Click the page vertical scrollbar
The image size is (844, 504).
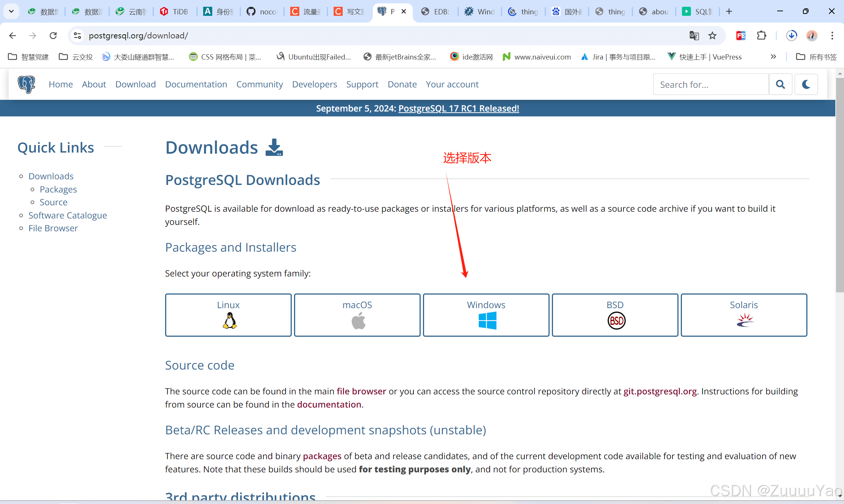[839, 185]
